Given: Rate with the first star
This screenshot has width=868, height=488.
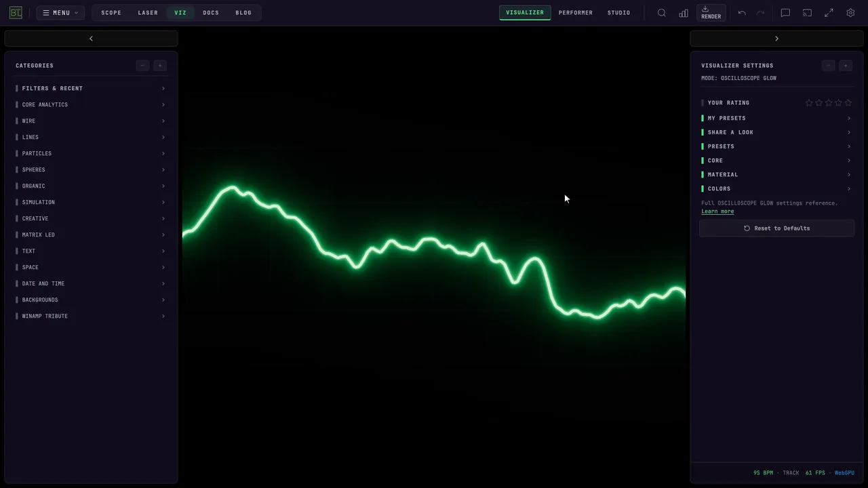Looking at the screenshot, I should point(809,103).
